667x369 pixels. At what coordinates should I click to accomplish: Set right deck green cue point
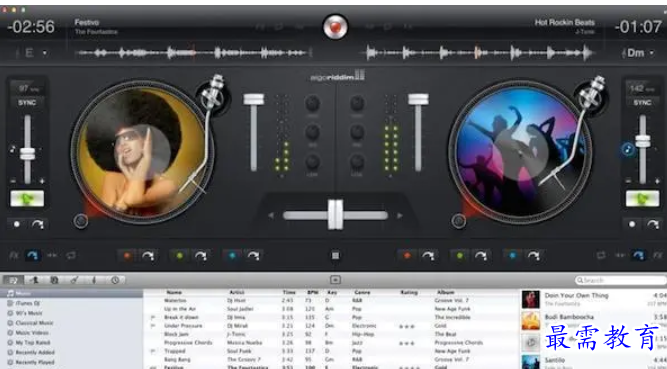coord(459,256)
